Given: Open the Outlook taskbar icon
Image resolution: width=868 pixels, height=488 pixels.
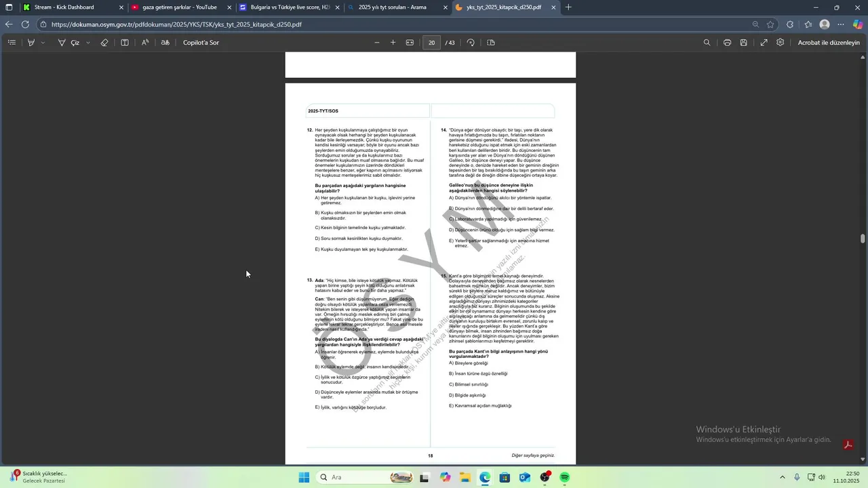Looking at the screenshot, I should tap(524, 477).
